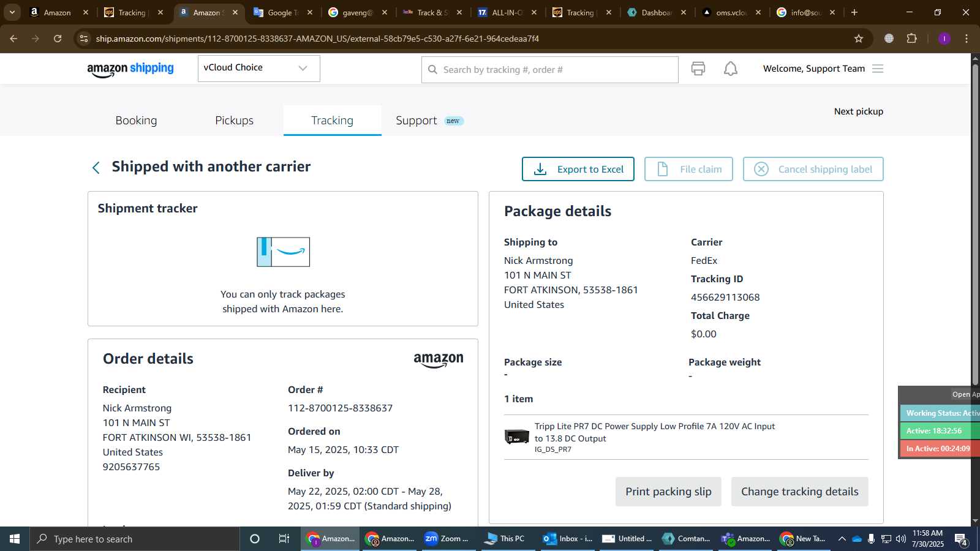This screenshot has height=551, width=980.
Task: Close the first Amazon browser tab
Action: 85,12
